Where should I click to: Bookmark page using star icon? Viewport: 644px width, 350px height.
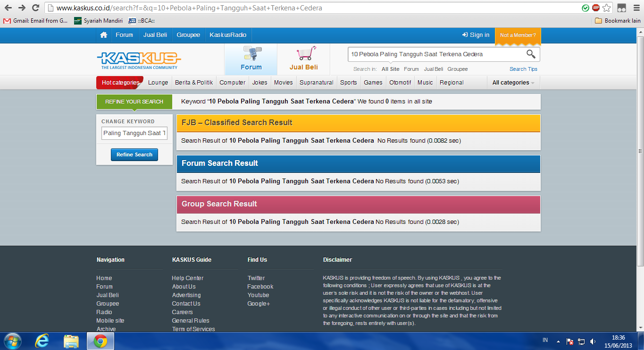pos(607,8)
